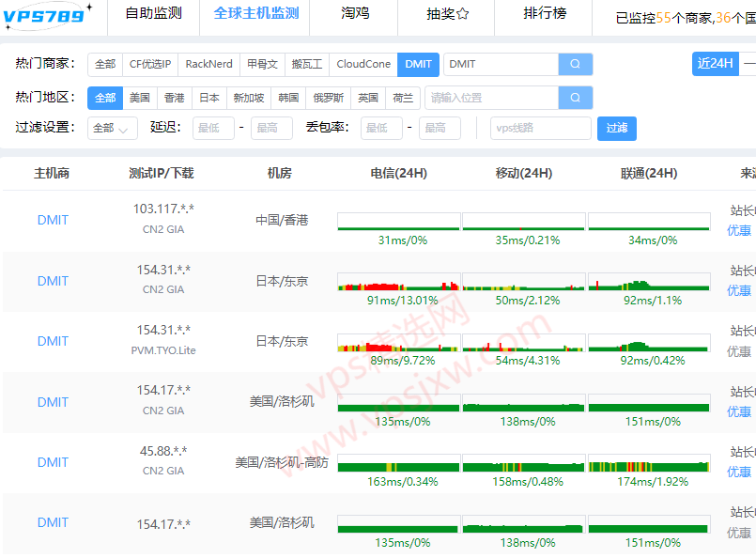756x558 pixels.
Task: Filter region by 香港
Action: (x=175, y=98)
